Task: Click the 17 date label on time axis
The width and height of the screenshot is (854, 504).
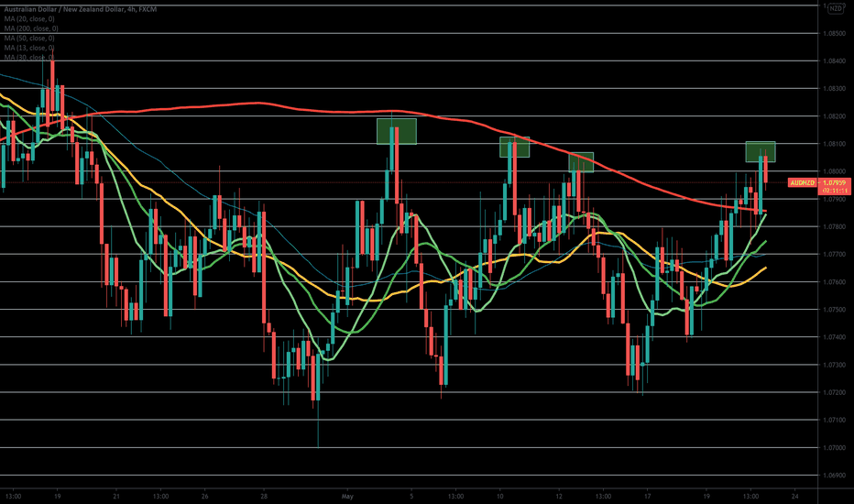Action: coord(648,497)
